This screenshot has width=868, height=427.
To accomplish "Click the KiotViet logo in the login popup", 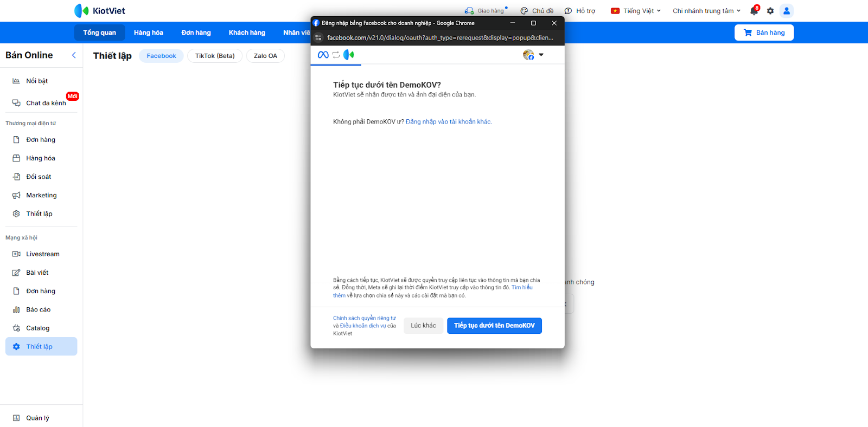I will tap(349, 55).
